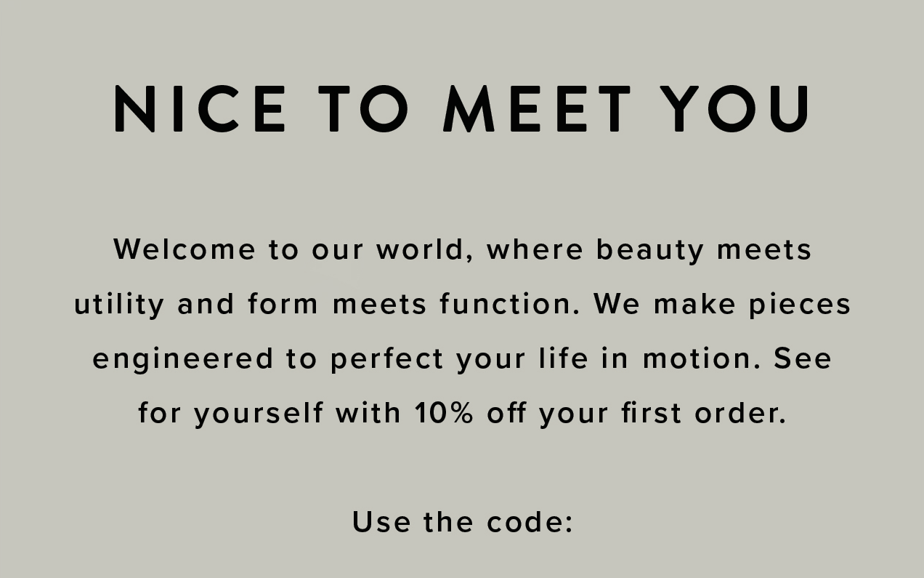Image resolution: width=924 pixels, height=578 pixels.
Task: Select the 'Welcome to our world' text line
Action: (x=462, y=250)
